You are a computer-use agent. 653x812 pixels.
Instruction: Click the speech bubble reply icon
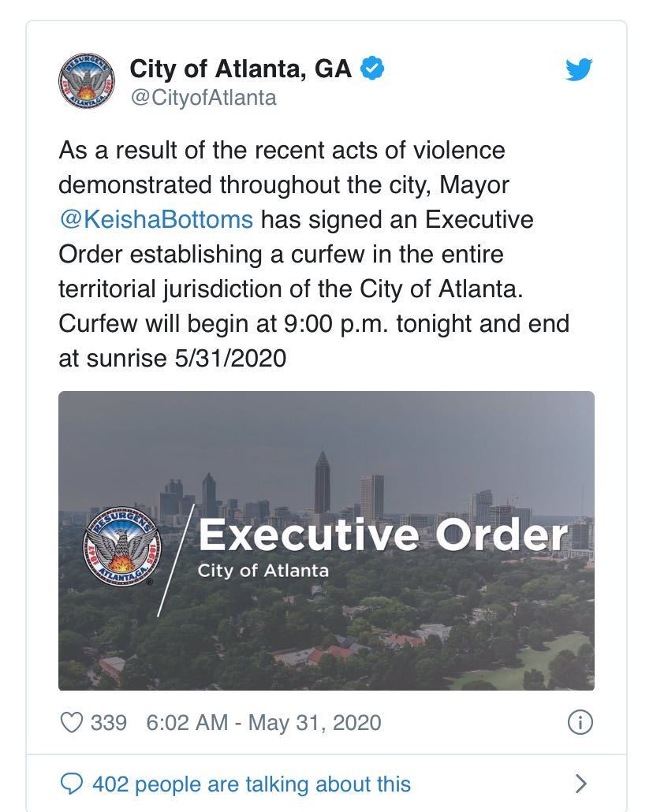tap(72, 784)
